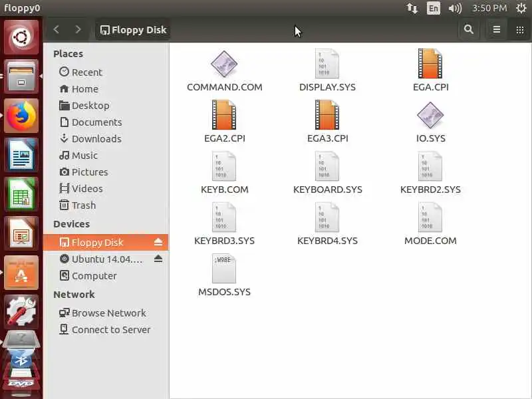Click the Files launcher icon
This screenshot has width=532, height=399.
coord(21,76)
